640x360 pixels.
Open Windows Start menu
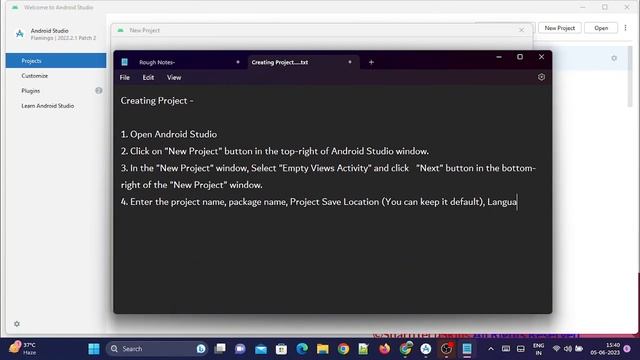(x=94, y=349)
